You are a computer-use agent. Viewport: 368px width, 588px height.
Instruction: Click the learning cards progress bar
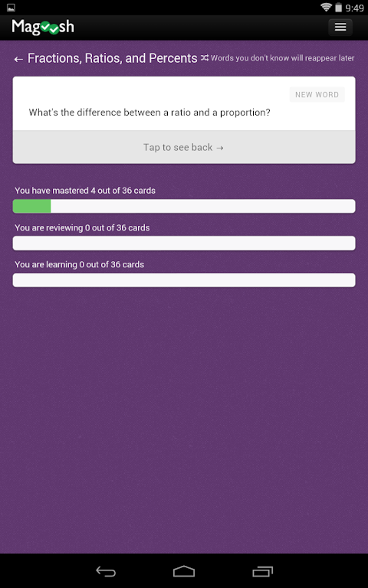(184, 280)
